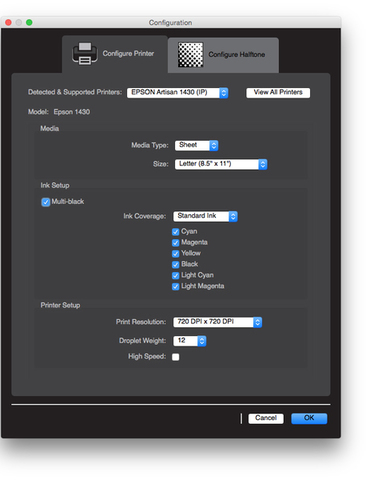Viewport: 370px width, 480px height.
Task: Click the Droplet Weight stepper arrows
Action: click(202, 341)
